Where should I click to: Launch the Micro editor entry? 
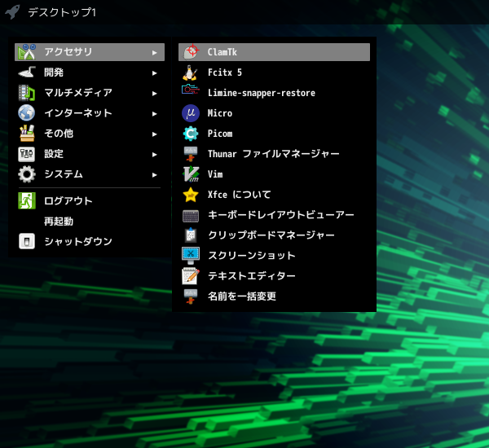[x=274, y=113]
